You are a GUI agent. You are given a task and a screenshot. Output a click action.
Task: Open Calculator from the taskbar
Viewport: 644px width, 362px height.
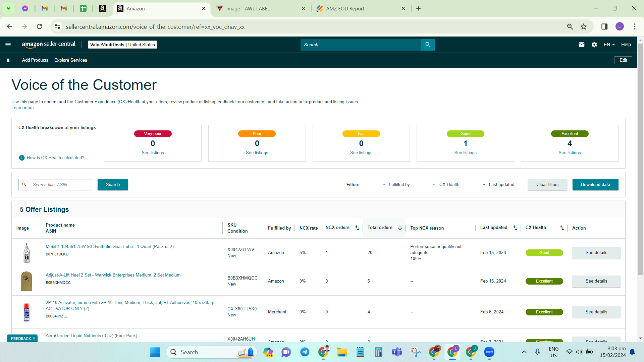click(x=378, y=352)
